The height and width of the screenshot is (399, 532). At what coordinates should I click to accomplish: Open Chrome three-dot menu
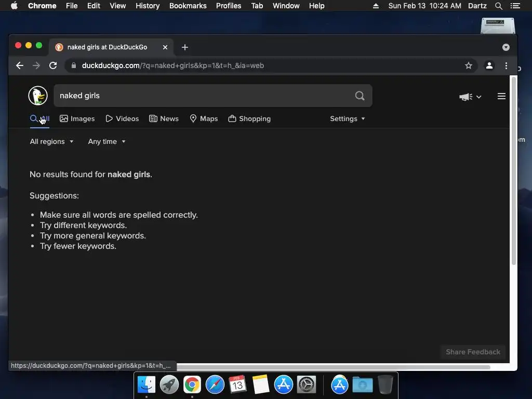coord(506,65)
